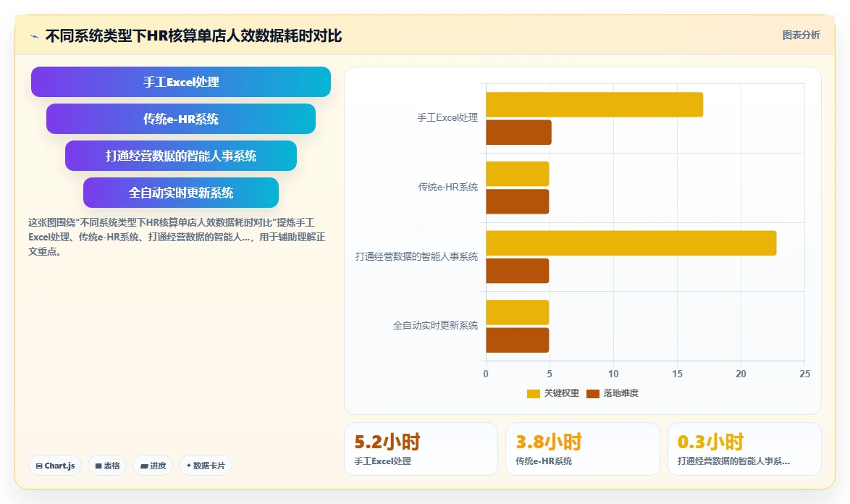Click y-axis label 传统e-HR系统 in chart
The width and height of the screenshot is (850, 504).
[447, 187]
